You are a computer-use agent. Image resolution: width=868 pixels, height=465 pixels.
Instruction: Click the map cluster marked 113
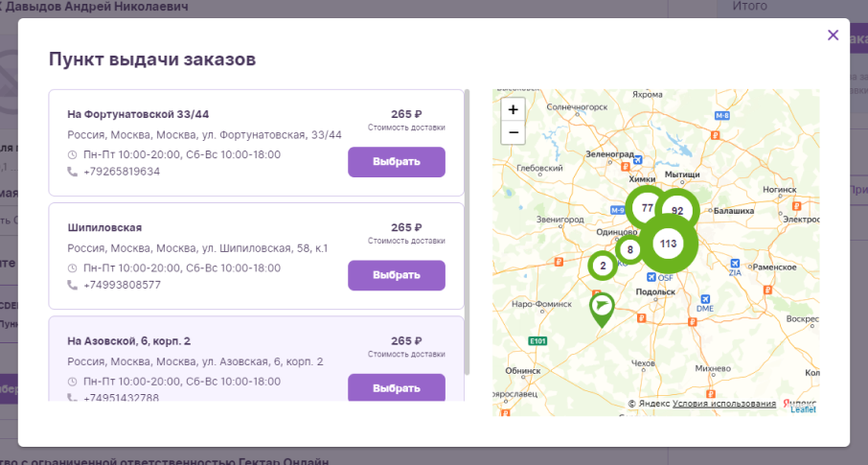669,244
